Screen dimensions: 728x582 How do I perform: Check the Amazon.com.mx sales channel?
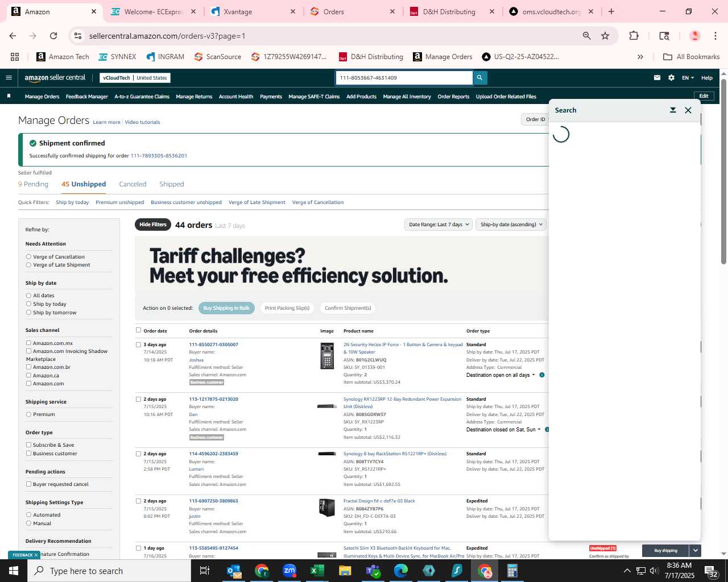pyautogui.click(x=28, y=343)
